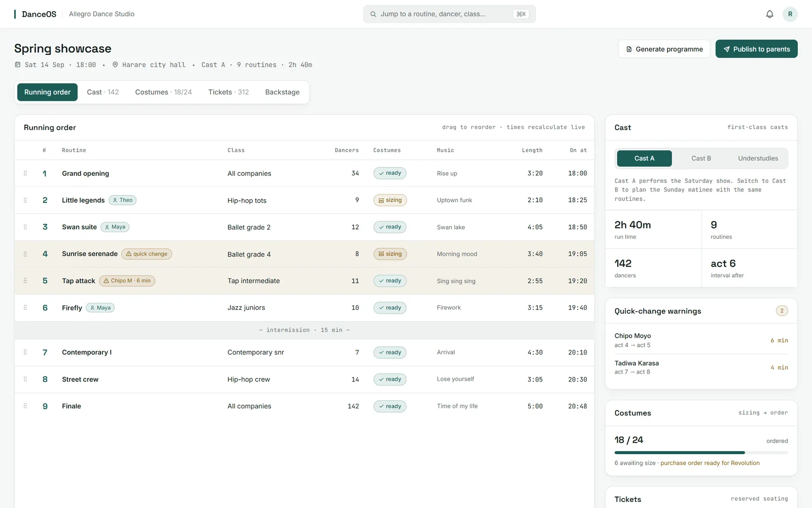Open the R user avatar menu

[x=790, y=14]
